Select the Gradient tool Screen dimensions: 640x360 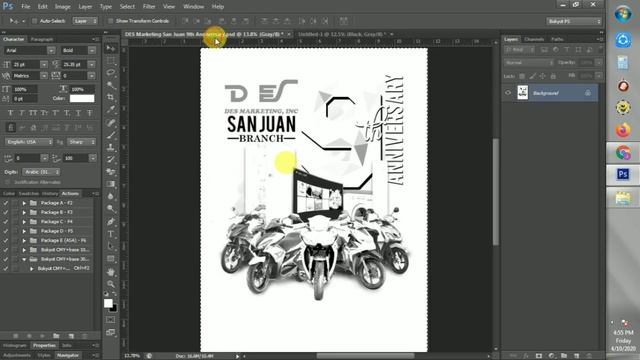[111, 184]
